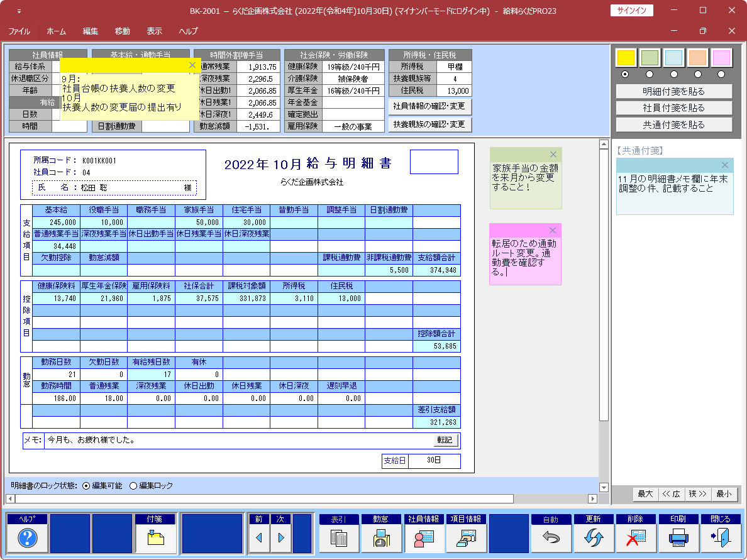Viewport: 747px width, 560px height.
Task: Go to previous record with 前 arrow
Action: (x=259, y=538)
